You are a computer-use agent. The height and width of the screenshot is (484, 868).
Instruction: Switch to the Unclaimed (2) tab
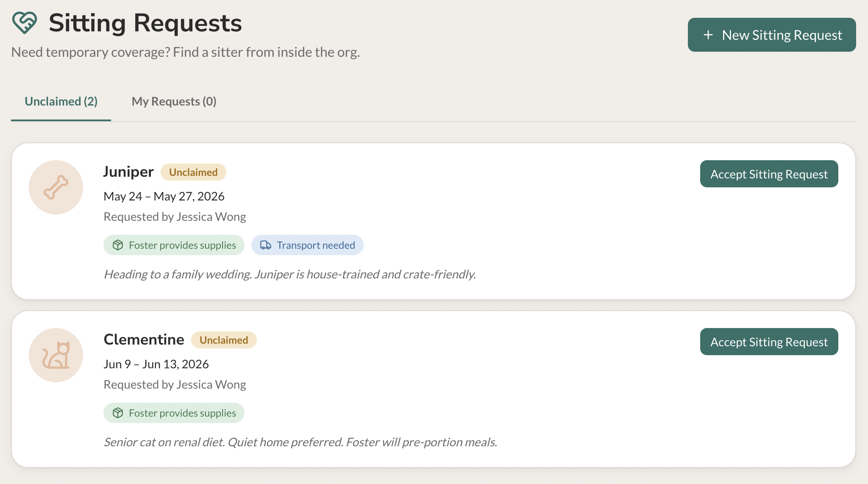click(61, 102)
